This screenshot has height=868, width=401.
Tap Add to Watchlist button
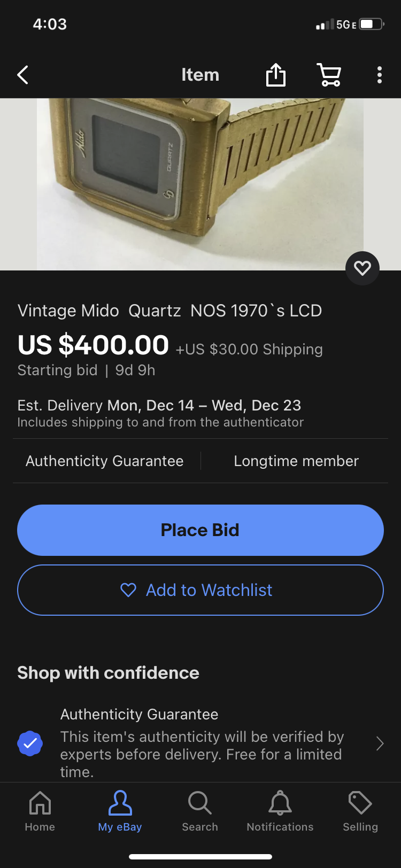tap(200, 590)
